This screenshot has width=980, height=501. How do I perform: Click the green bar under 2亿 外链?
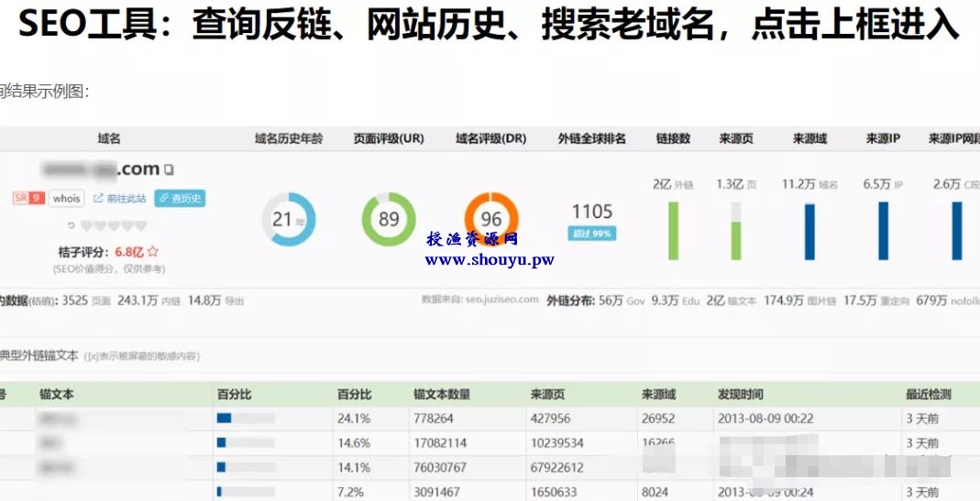673,231
